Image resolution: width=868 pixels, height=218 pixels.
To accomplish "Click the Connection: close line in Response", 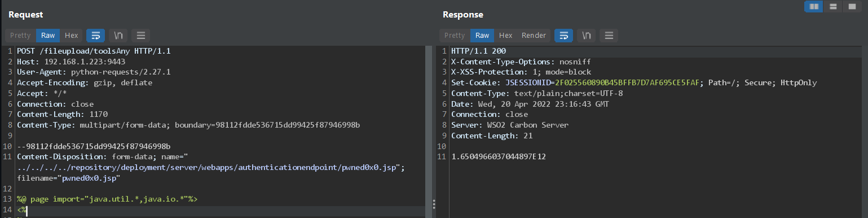I will pos(490,115).
